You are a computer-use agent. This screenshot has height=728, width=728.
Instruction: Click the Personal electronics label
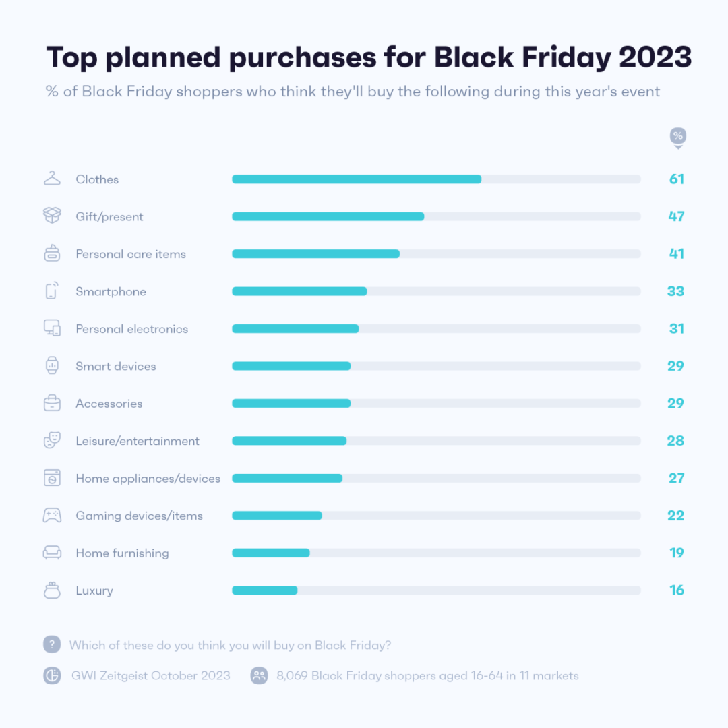pyautogui.click(x=132, y=329)
